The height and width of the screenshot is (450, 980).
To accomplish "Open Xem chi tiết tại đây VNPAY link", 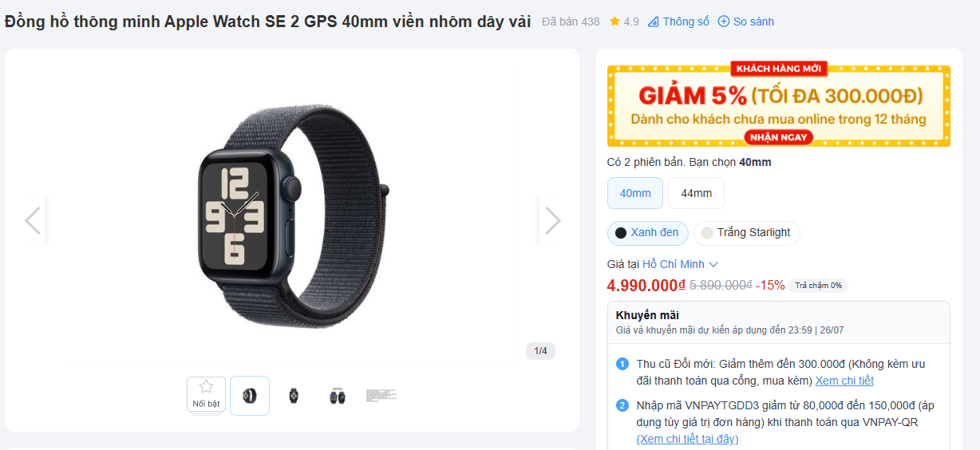I will tap(687, 439).
